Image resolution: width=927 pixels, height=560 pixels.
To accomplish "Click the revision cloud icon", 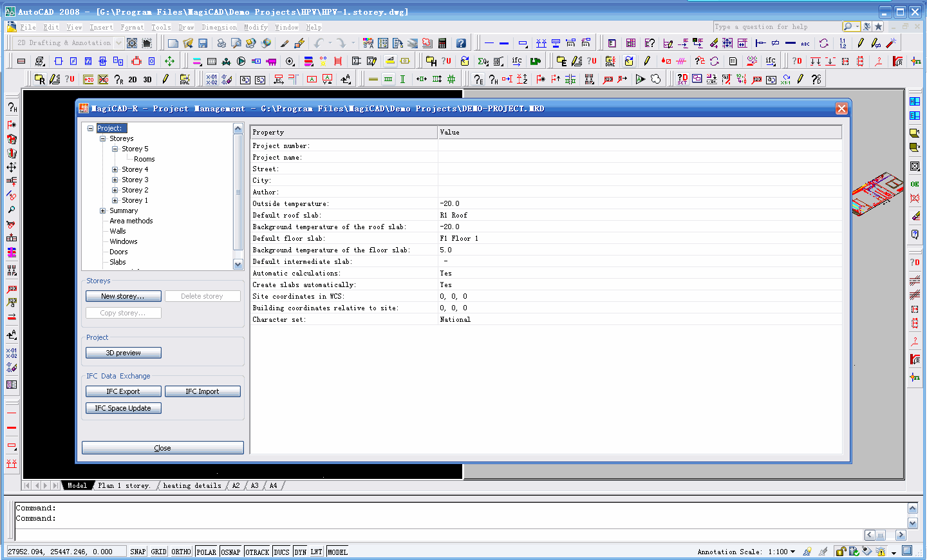I will pyautogui.click(x=655, y=79).
